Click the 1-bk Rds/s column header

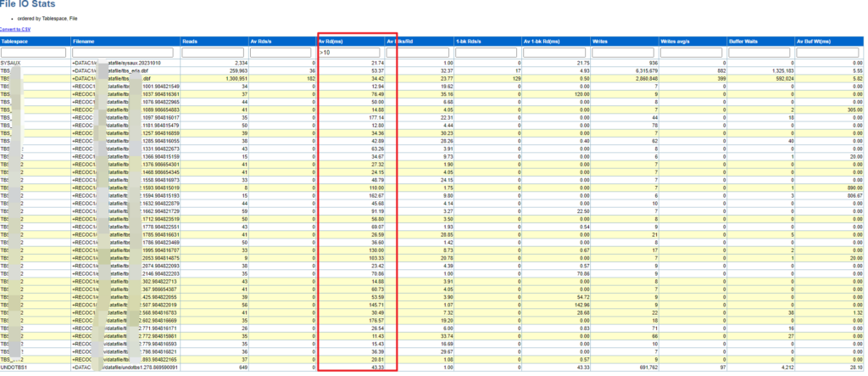pyautogui.click(x=487, y=41)
